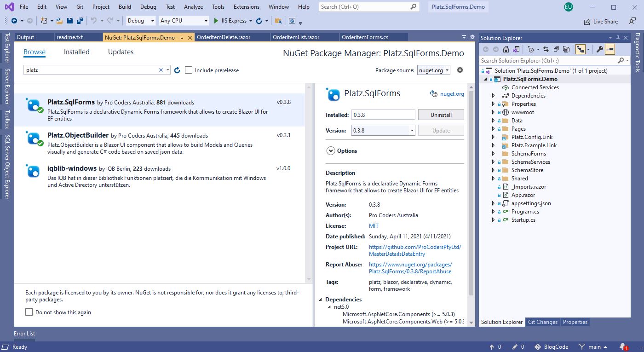The width and height of the screenshot is (644, 352).
Task: Expand the Pages folder
Action: [x=493, y=129]
